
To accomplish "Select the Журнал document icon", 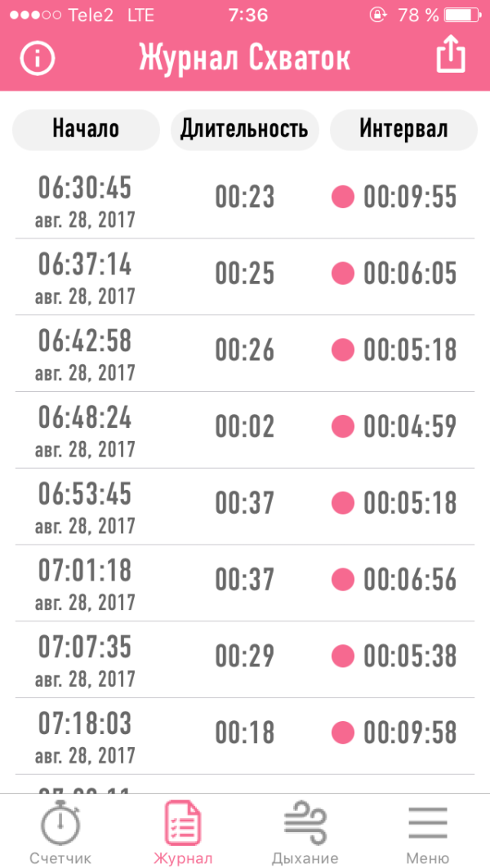I will pos(183,824).
